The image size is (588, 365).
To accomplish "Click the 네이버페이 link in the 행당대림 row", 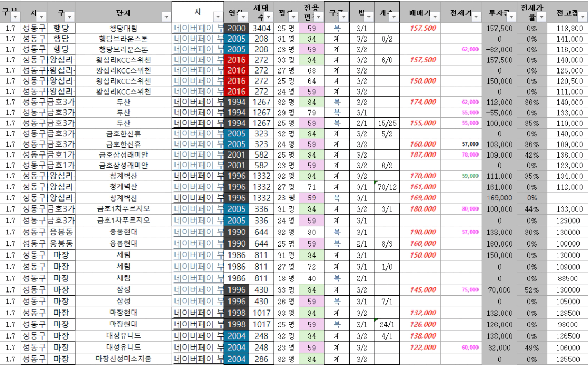I will pyautogui.click(x=198, y=28).
